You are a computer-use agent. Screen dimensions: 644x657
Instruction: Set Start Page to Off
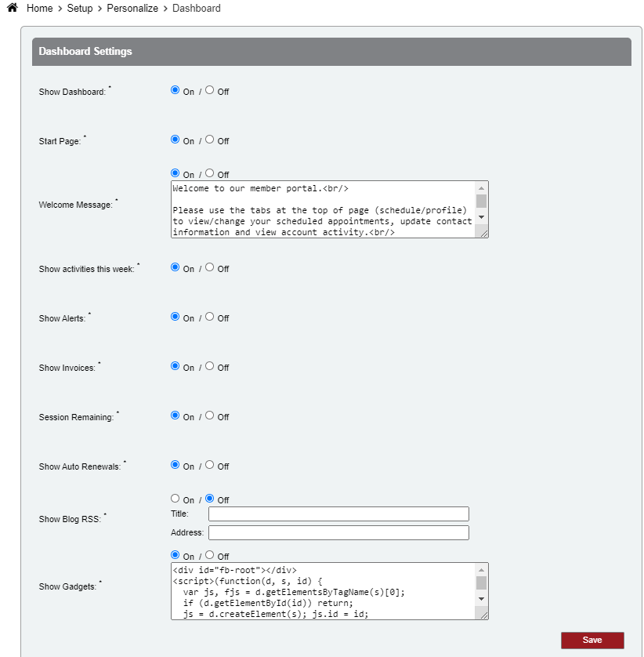tap(210, 140)
